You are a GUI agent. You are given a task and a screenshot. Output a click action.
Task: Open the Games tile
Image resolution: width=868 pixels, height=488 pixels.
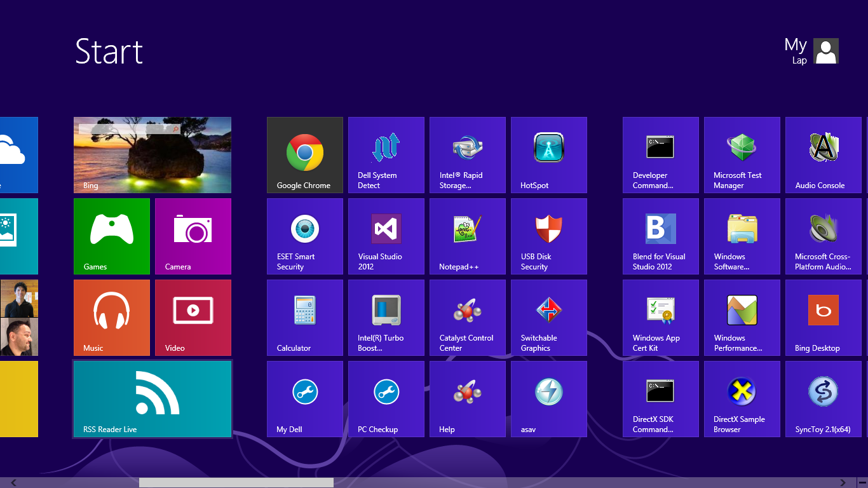[112, 236]
